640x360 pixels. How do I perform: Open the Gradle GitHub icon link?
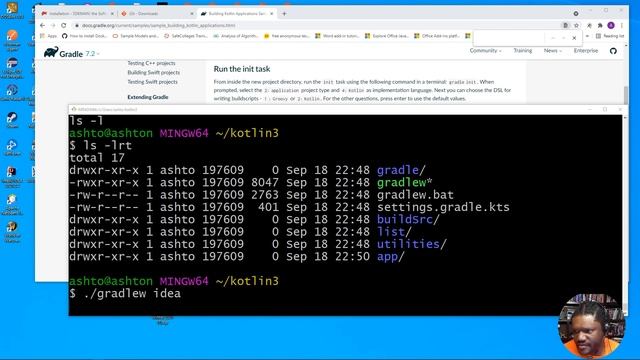tap(613, 51)
